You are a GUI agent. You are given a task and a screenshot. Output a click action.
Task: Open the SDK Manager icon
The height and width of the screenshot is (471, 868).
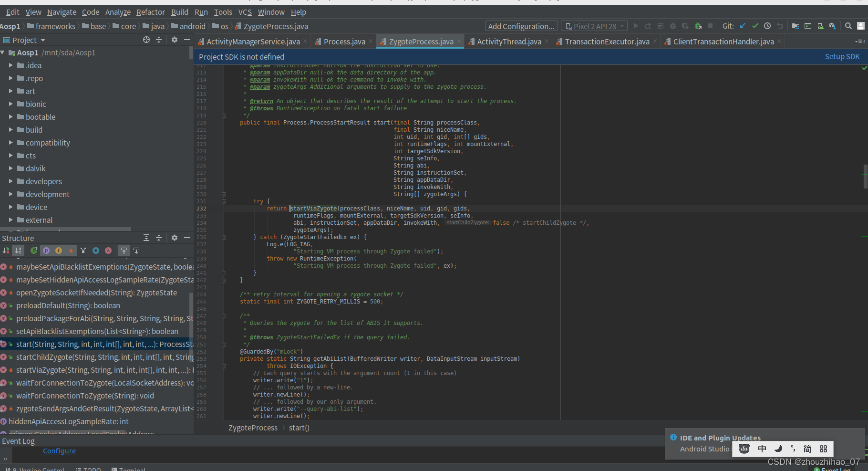pyautogui.click(x=832, y=26)
